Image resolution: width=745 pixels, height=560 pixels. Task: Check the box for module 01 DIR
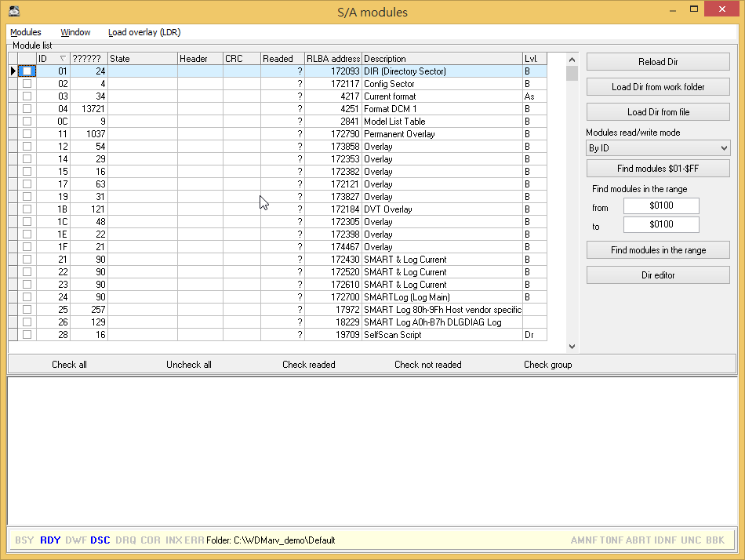point(27,71)
